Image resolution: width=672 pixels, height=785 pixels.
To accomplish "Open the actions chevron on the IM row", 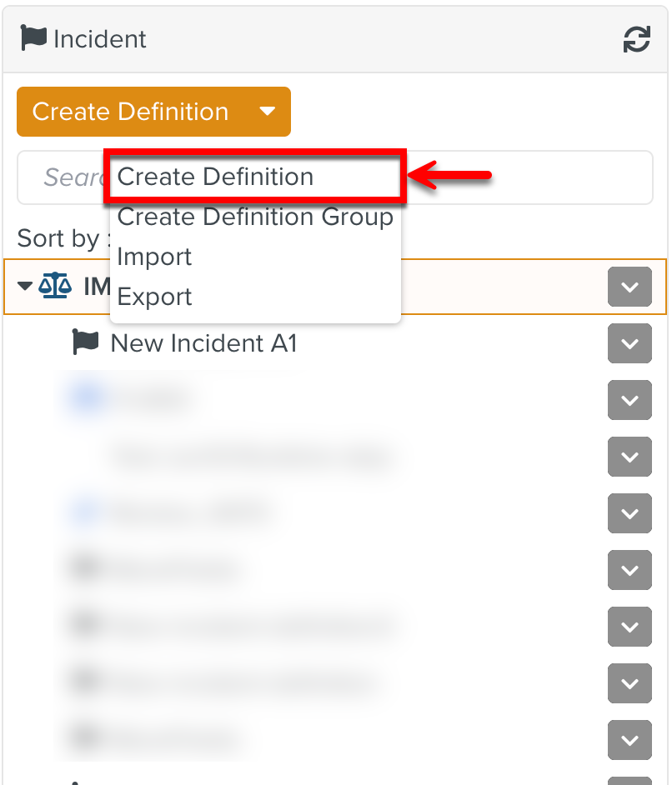I will 629,287.
